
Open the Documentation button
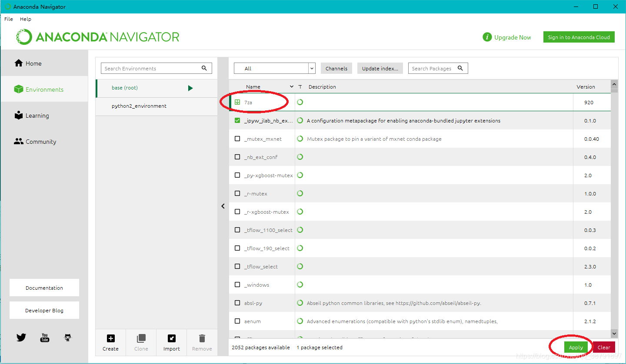tap(44, 288)
